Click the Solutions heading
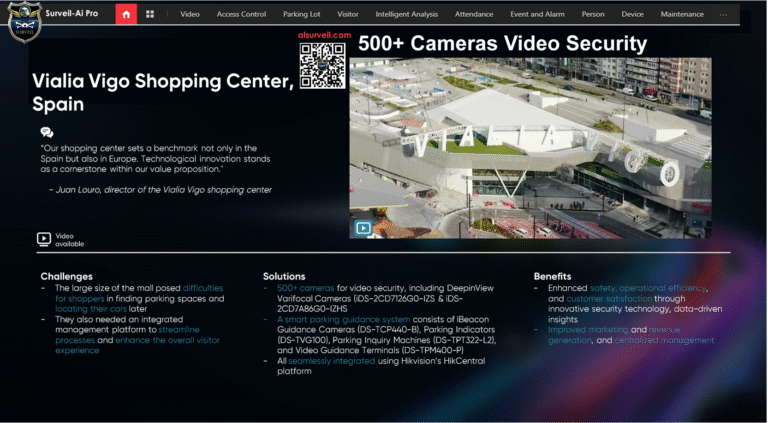This screenshot has width=768, height=423. pos(284,276)
